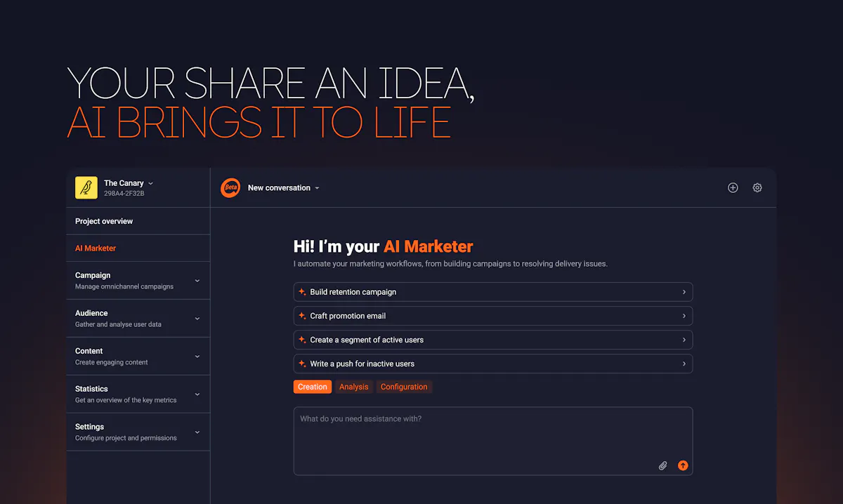Image resolution: width=843 pixels, height=504 pixels.
Task: Expand the Audience sidebar section
Action: tap(197, 319)
